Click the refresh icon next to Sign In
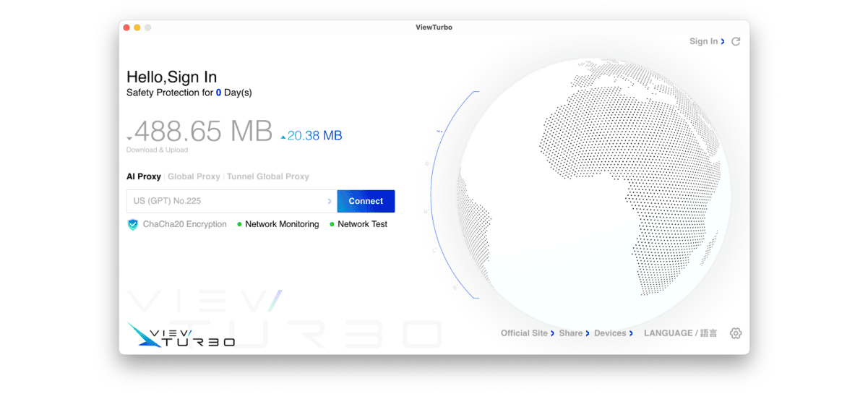The width and height of the screenshot is (868, 394). [736, 42]
